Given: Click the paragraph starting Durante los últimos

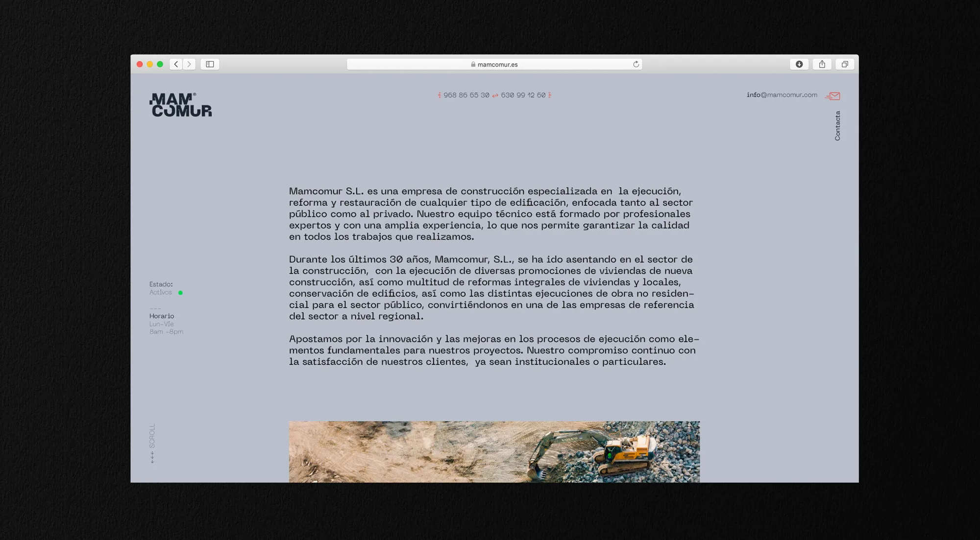Looking at the screenshot, I should (491, 288).
